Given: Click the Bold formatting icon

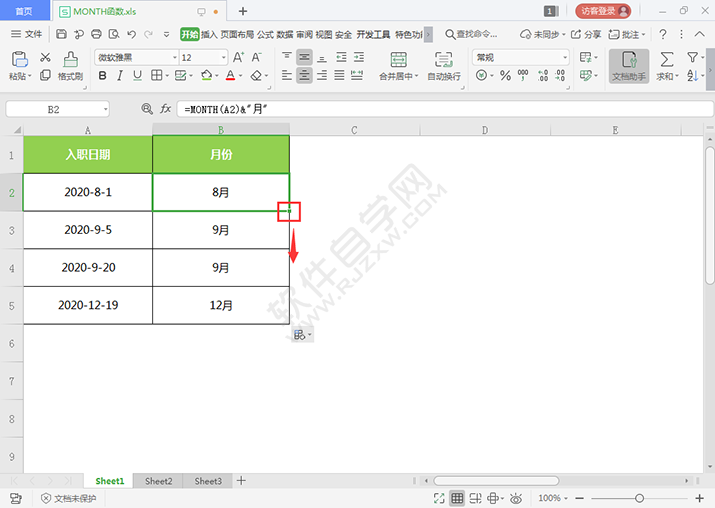Looking at the screenshot, I should click(x=103, y=76).
